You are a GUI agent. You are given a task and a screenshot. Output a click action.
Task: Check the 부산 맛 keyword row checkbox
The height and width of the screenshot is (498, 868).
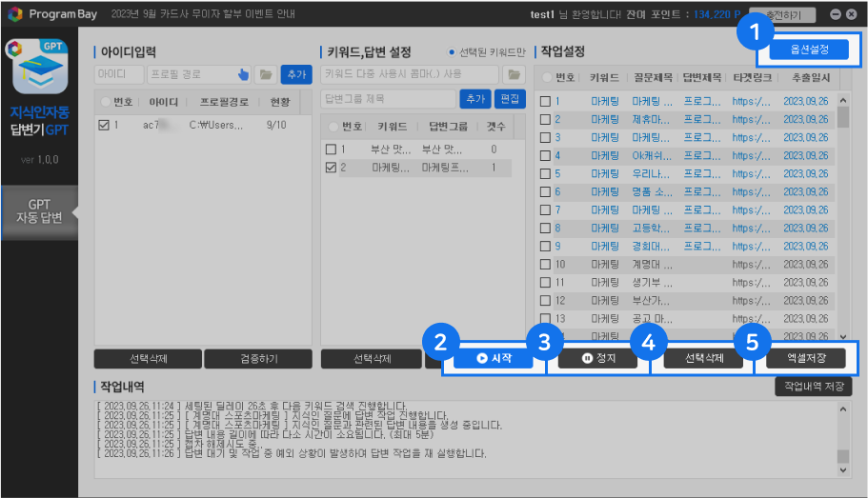(331, 149)
